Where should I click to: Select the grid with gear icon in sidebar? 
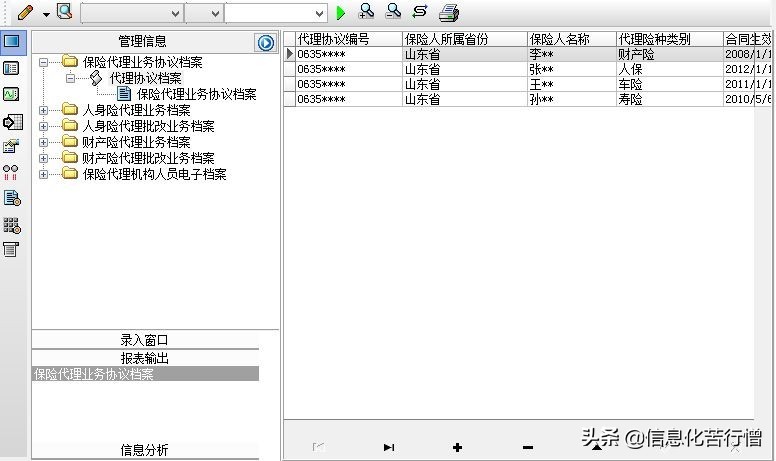[12, 226]
